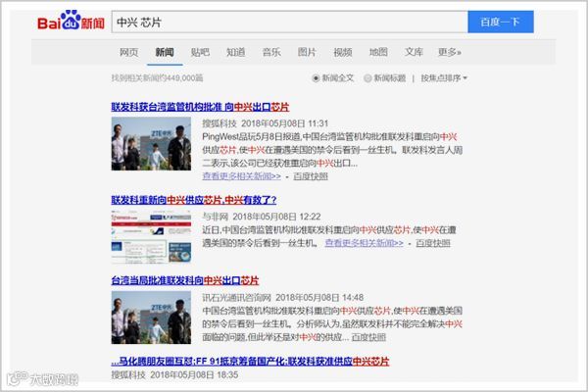Select the 新闻标题 radio button

(x=367, y=78)
